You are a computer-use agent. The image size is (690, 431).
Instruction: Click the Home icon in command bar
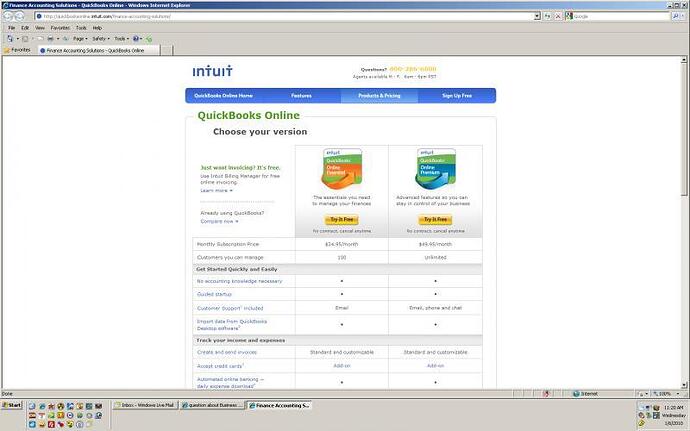[x=10, y=39]
